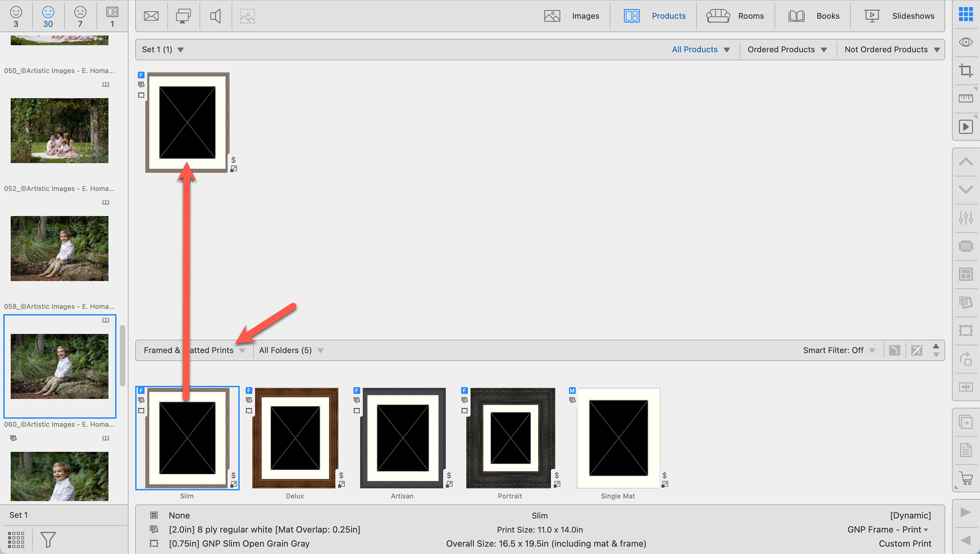
Task: Toggle the sad face rating filter showing 7
Action: [x=80, y=16]
